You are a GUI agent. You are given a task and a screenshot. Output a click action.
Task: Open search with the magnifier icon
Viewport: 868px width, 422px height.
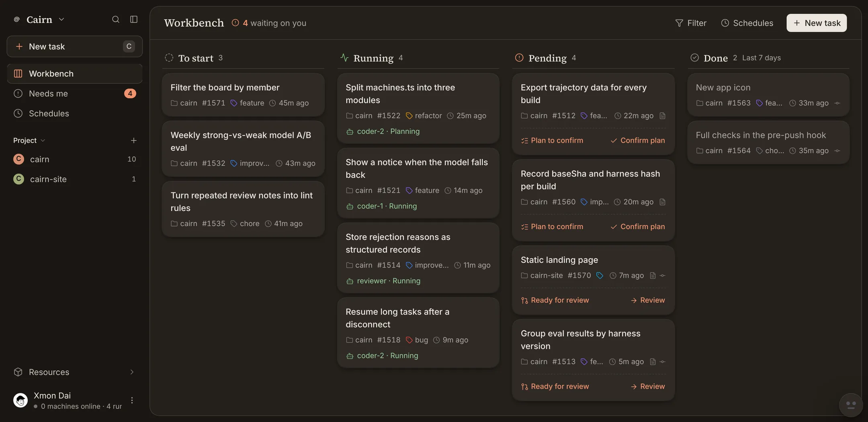(x=116, y=19)
